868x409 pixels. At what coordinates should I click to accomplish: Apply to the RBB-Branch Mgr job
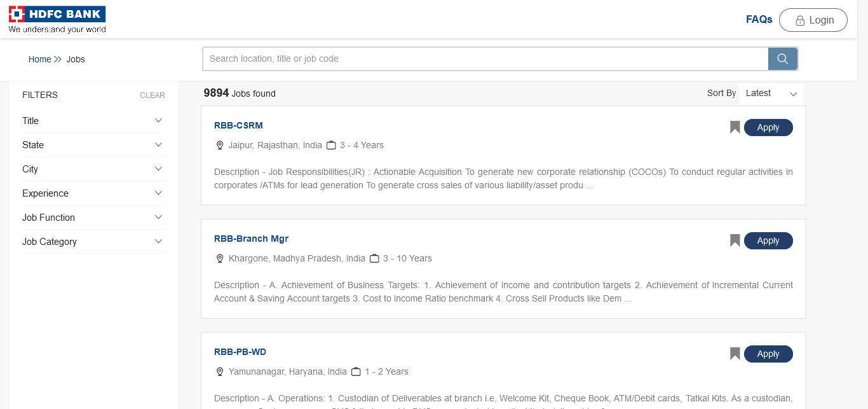[768, 240]
